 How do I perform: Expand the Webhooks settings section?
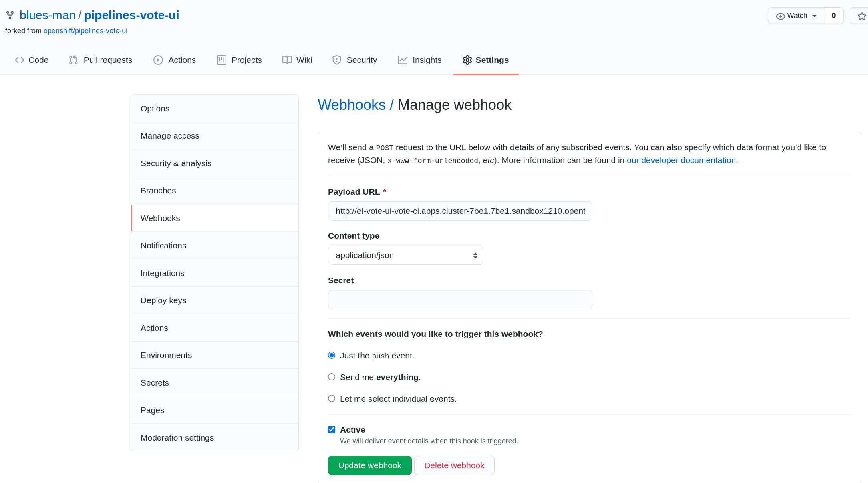pos(161,218)
